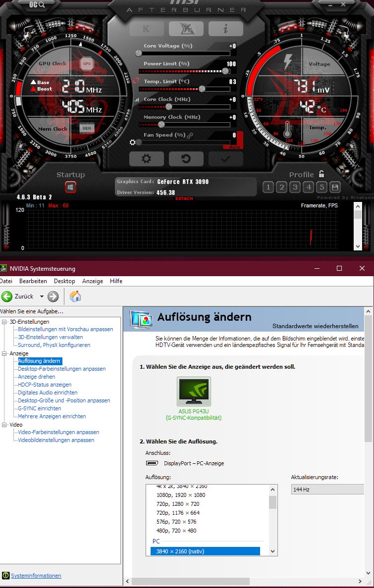Viewport: 374px width, 588px height.
Task: Open the Datei menu
Action: [6, 281]
